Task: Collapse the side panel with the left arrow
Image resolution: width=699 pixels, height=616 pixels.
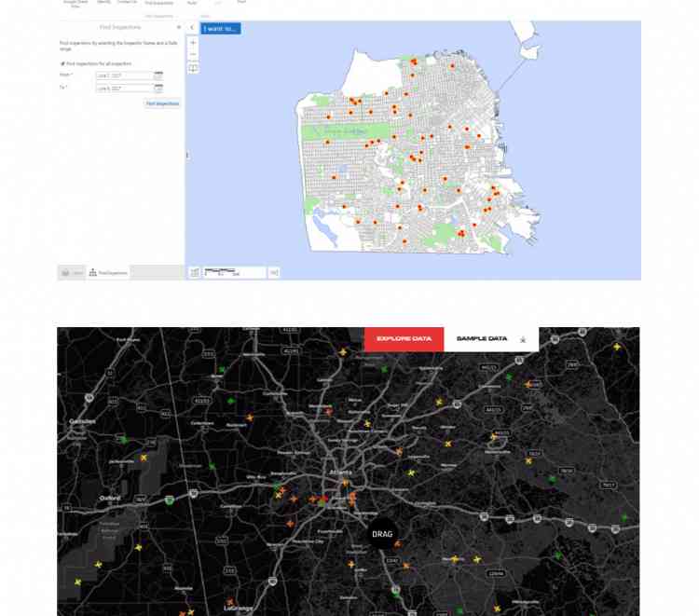Action: coord(192,28)
